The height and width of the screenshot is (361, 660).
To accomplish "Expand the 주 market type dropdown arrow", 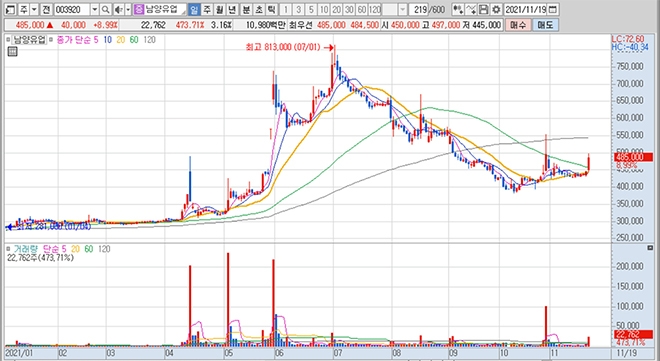I will 35,9.
